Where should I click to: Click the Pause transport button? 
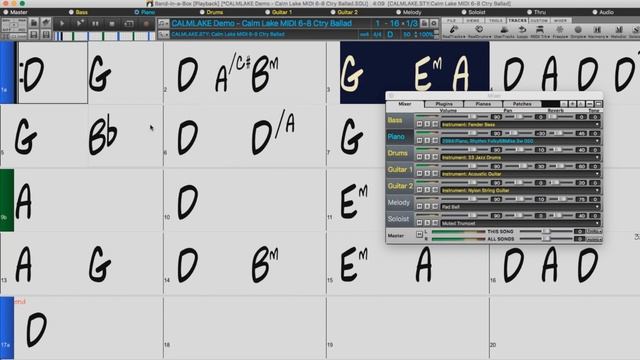click(95, 24)
